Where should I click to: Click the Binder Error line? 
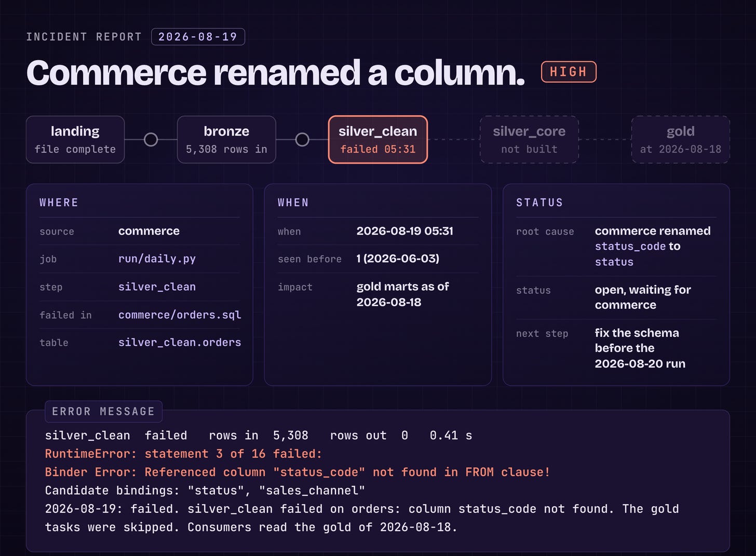point(298,472)
